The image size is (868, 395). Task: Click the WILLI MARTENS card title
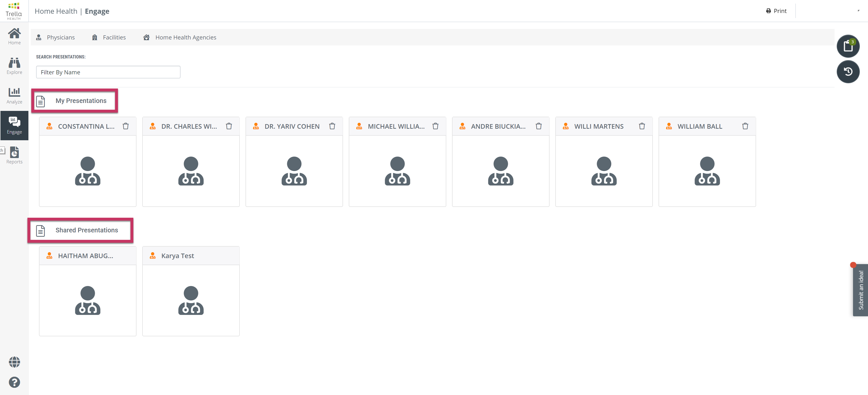599,126
